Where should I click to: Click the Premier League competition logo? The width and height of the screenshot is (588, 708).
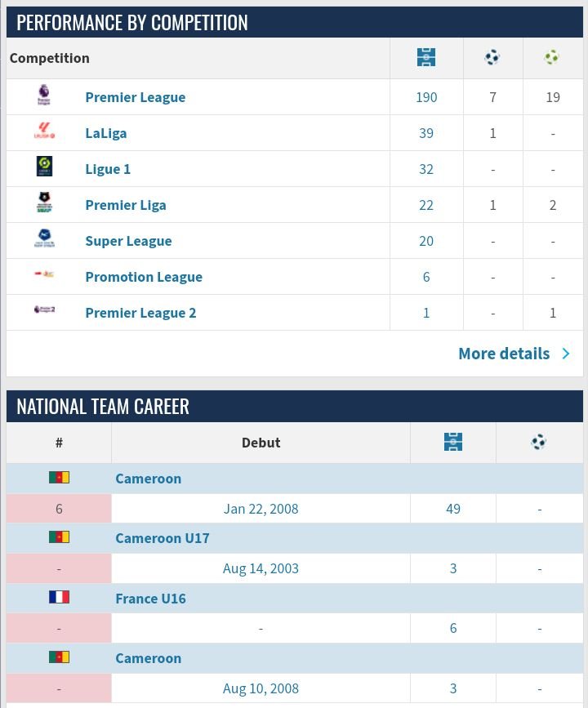click(44, 96)
